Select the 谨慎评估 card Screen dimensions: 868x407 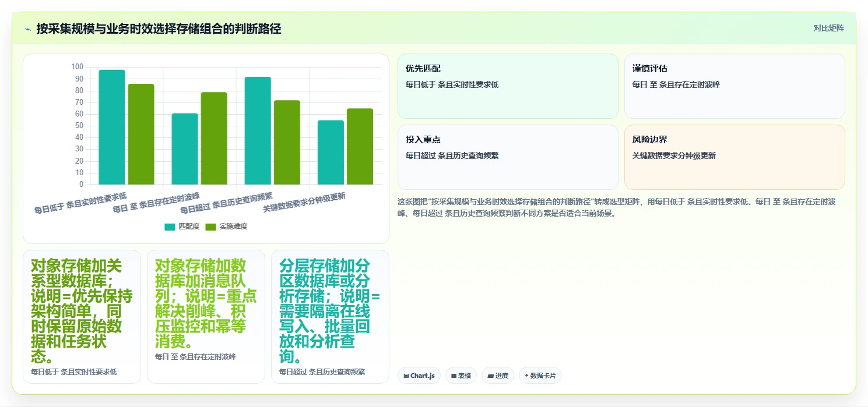[x=735, y=86]
